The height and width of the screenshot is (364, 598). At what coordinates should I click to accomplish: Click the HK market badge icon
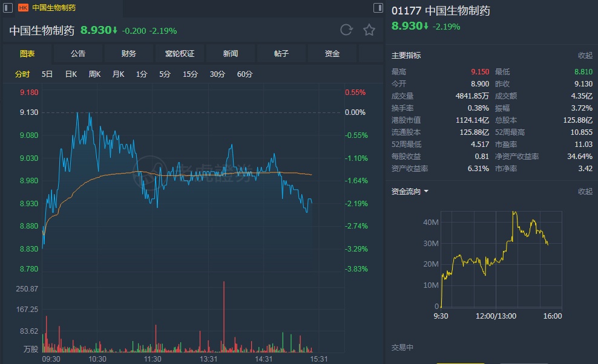tap(24, 8)
